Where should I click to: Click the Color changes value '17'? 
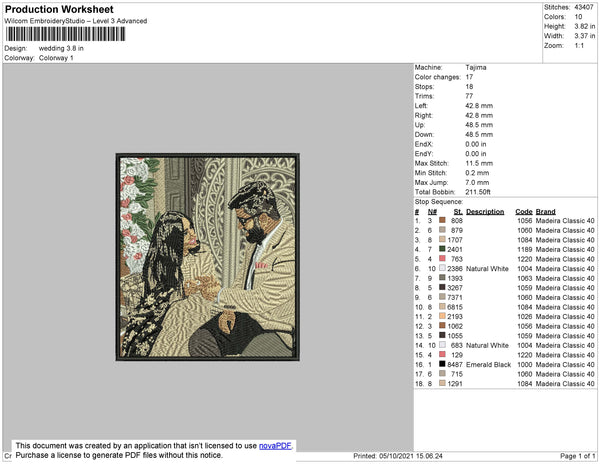(x=470, y=77)
